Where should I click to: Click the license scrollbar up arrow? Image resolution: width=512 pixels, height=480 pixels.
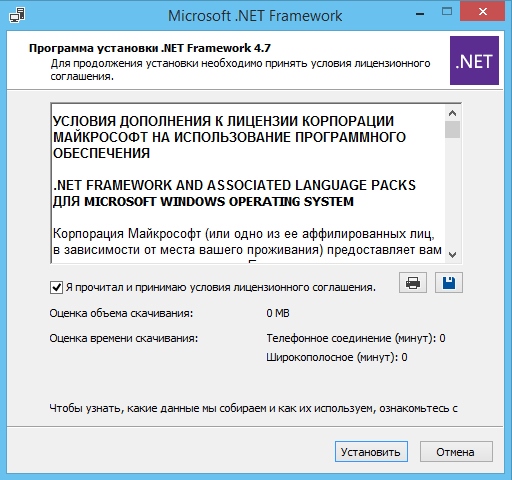click(x=452, y=113)
